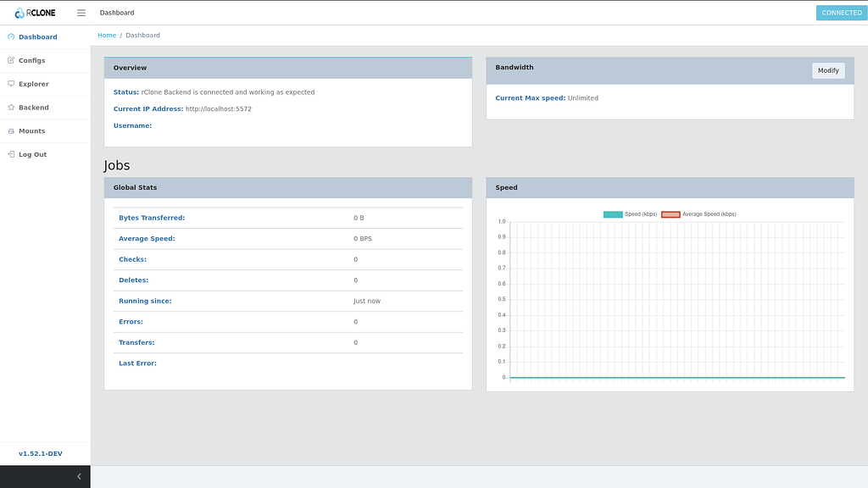868x488 pixels.
Task: Click the hamburger menu icon
Action: pyautogui.click(x=81, y=12)
